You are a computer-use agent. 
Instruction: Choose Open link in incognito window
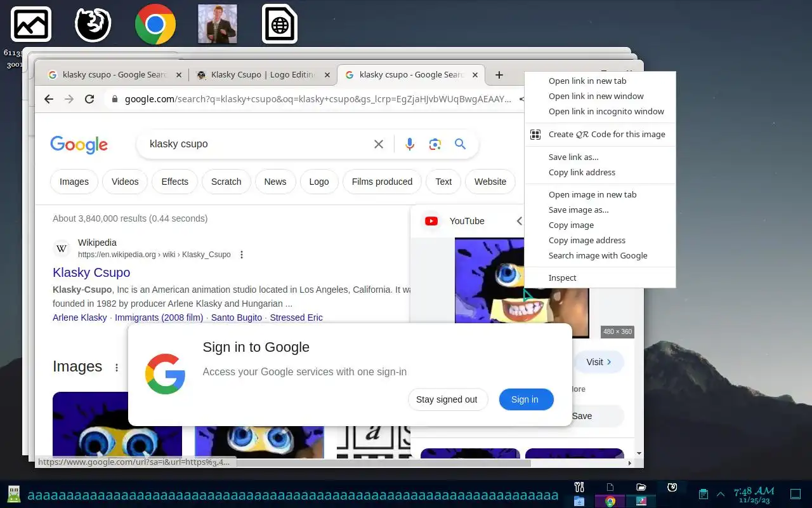click(x=600, y=112)
